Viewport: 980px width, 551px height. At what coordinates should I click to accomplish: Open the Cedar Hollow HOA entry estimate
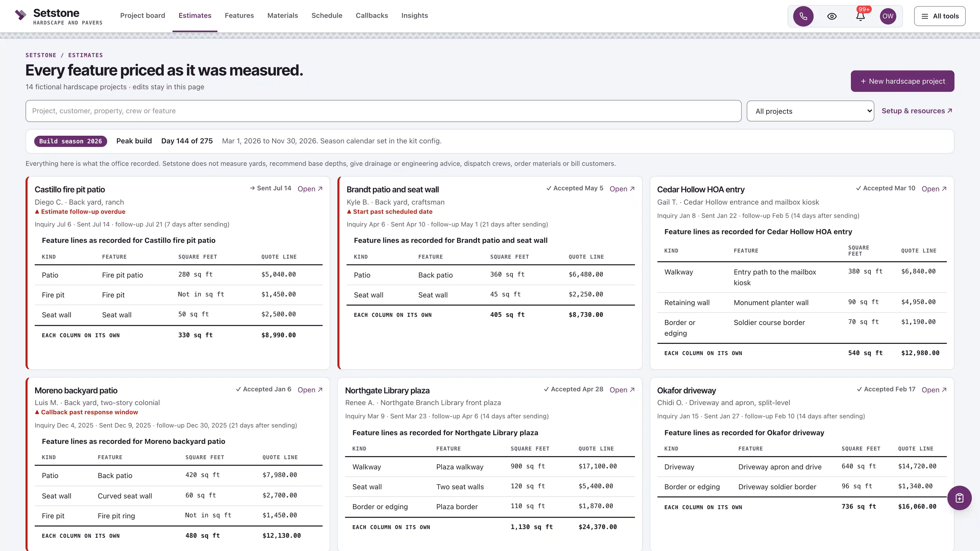point(934,189)
